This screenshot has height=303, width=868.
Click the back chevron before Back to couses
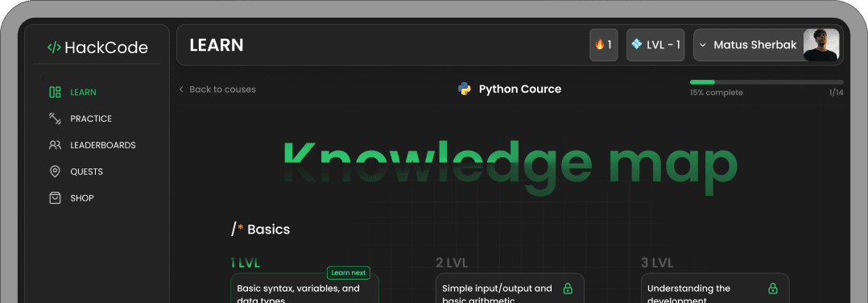(181, 89)
